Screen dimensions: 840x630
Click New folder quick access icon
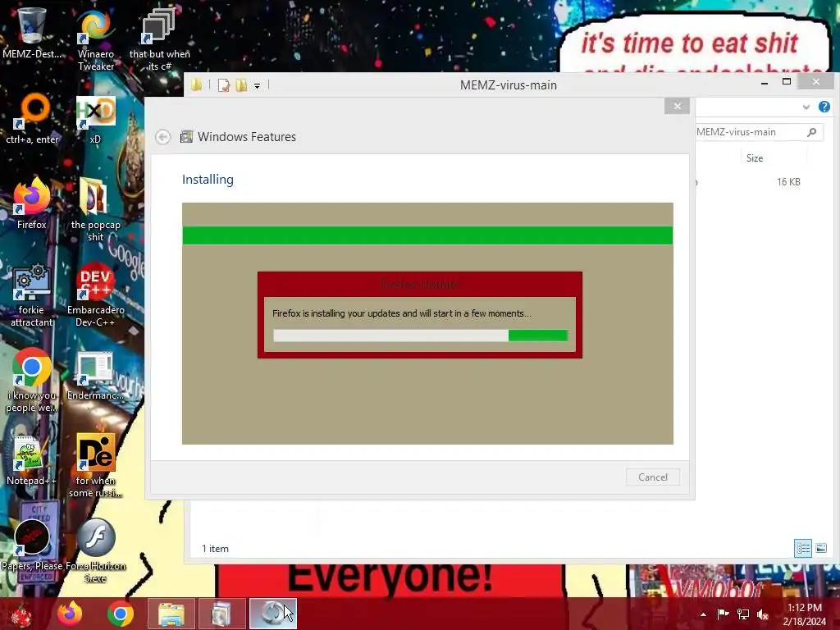click(x=242, y=85)
